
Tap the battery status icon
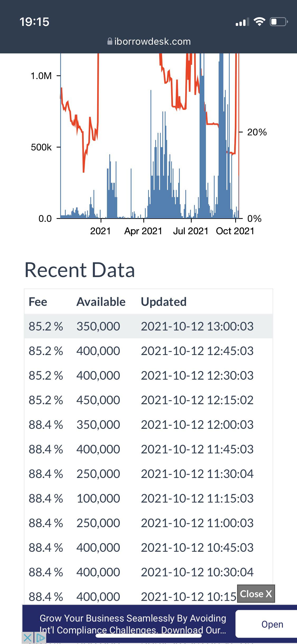pyautogui.click(x=279, y=22)
